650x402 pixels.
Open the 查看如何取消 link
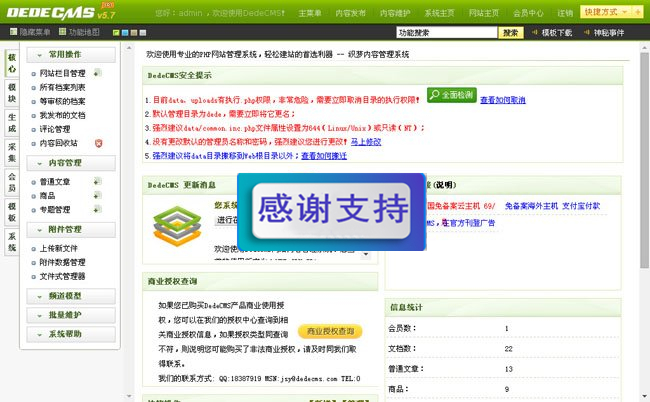coord(503,100)
